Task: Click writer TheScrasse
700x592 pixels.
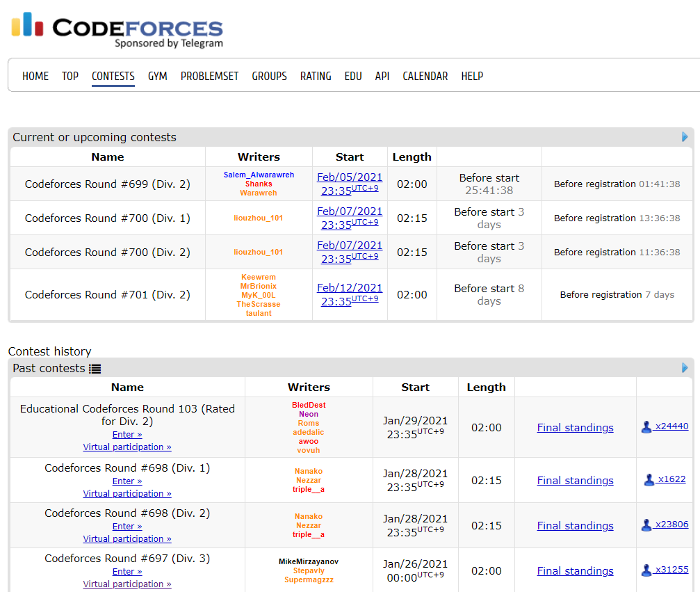Action: 259,304
